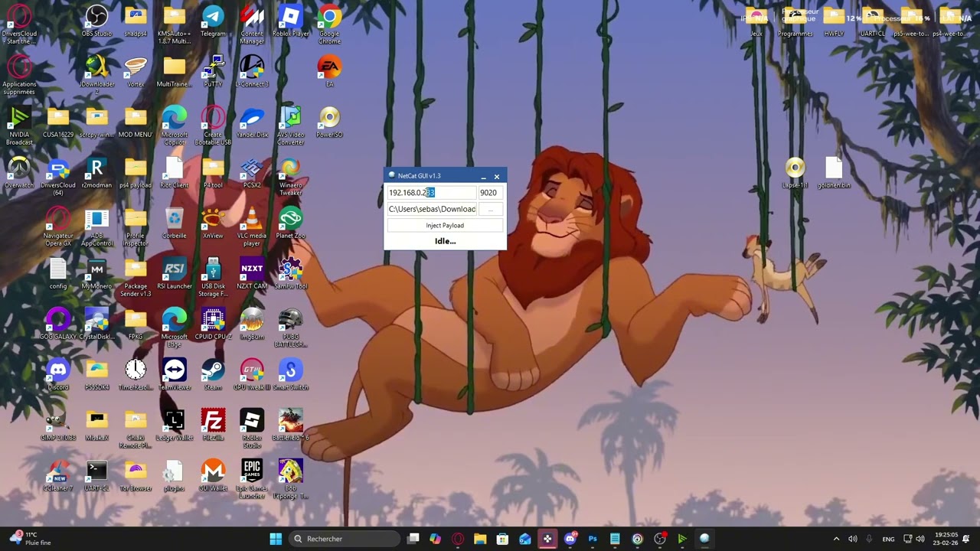Click the ENG language indicator in tray
The height and width of the screenshot is (551, 980).
tap(888, 539)
